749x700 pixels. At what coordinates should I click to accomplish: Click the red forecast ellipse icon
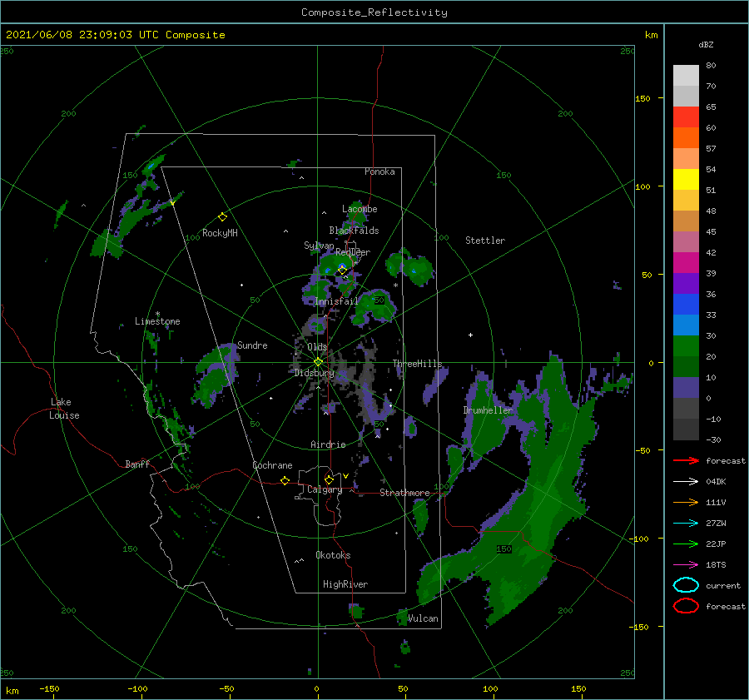click(x=686, y=606)
